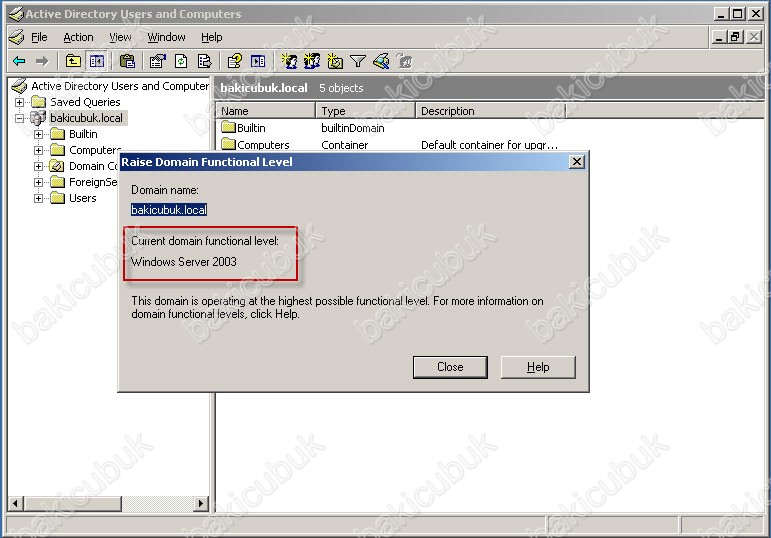Sort list by Description column header

click(491, 111)
